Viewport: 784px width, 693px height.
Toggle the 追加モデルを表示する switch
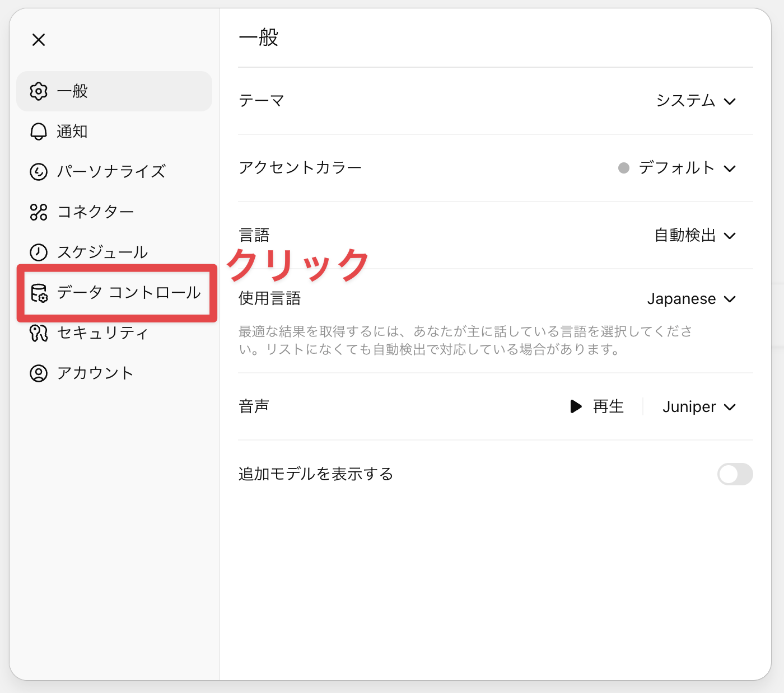point(735,474)
